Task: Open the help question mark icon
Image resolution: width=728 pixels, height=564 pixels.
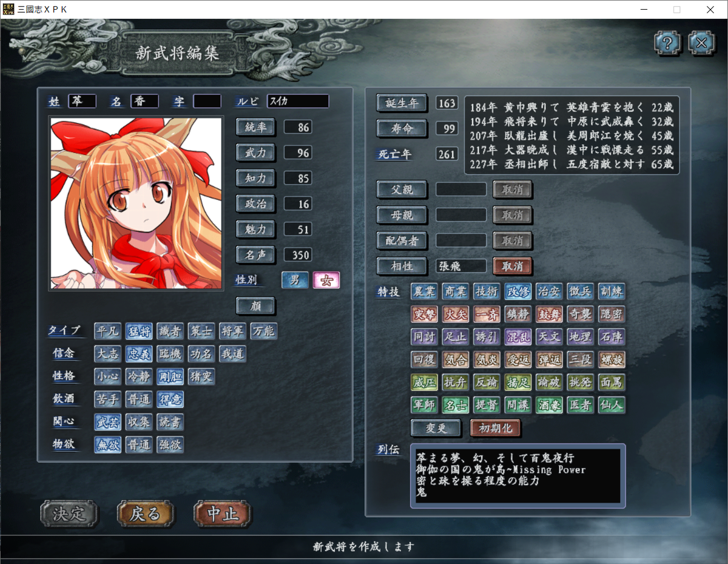Action: [667, 44]
